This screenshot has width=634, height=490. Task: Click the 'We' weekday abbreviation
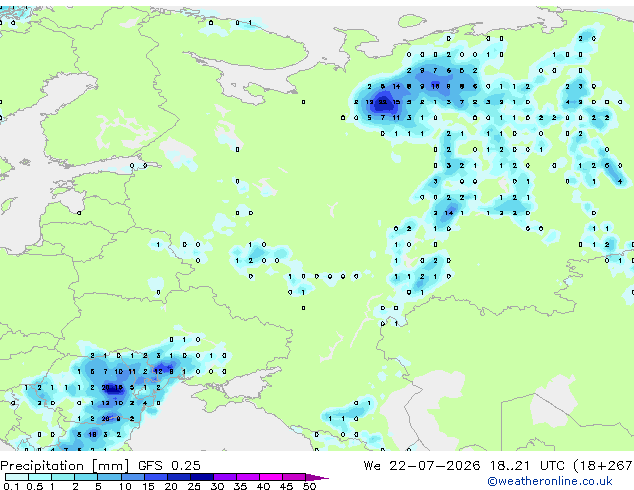372,466
